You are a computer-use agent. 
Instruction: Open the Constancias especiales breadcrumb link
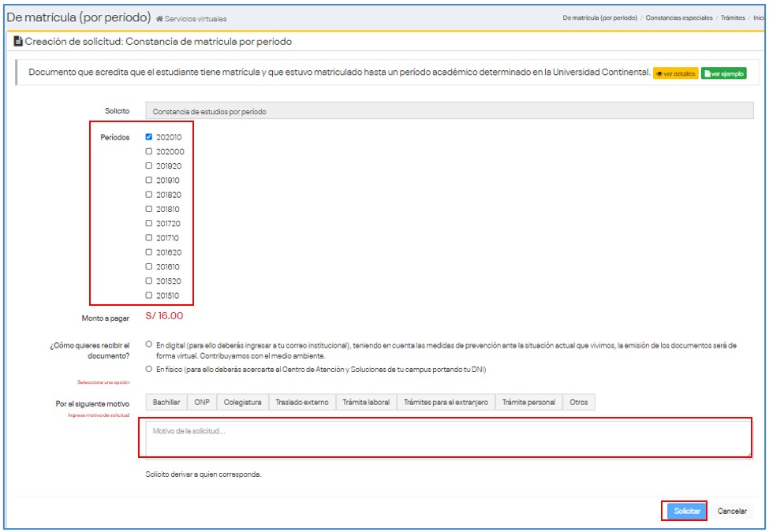tap(678, 17)
